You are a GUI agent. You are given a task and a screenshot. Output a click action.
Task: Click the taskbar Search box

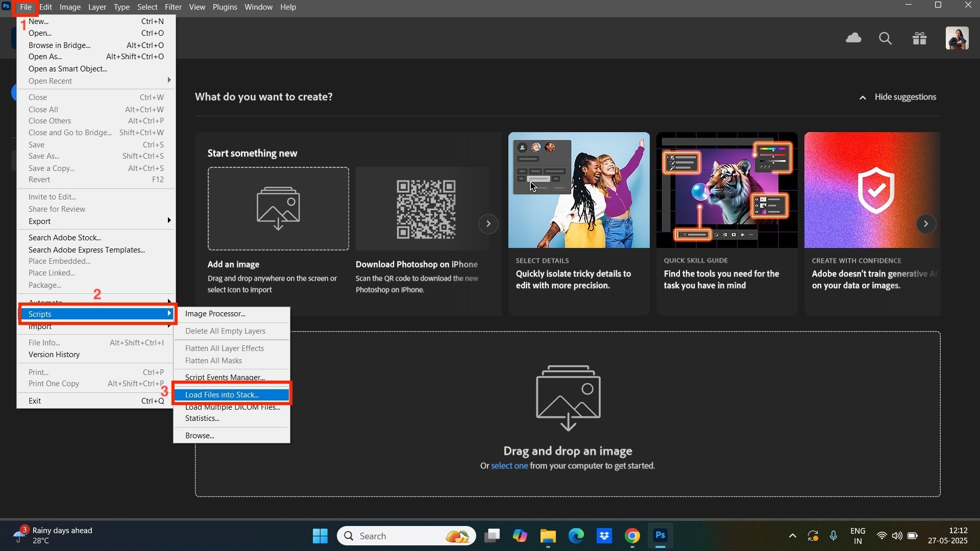406,536
